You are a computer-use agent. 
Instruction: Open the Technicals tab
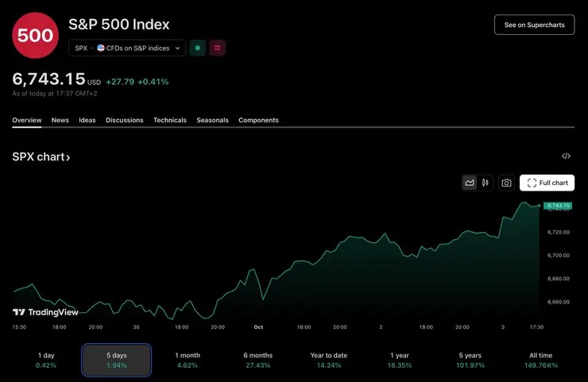pos(170,120)
